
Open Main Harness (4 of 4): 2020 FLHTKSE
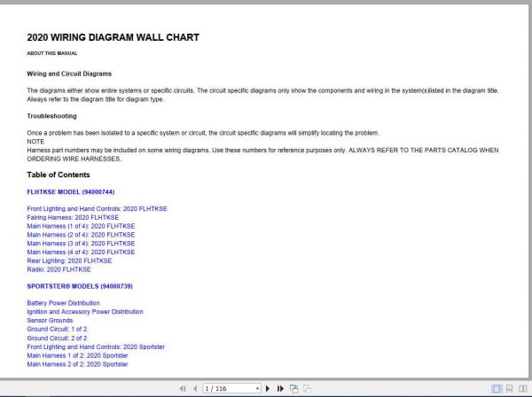pos(81,252)
